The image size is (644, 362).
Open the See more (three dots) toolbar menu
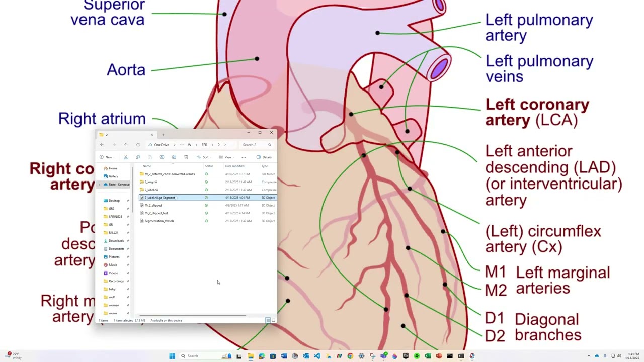point(244,157)
